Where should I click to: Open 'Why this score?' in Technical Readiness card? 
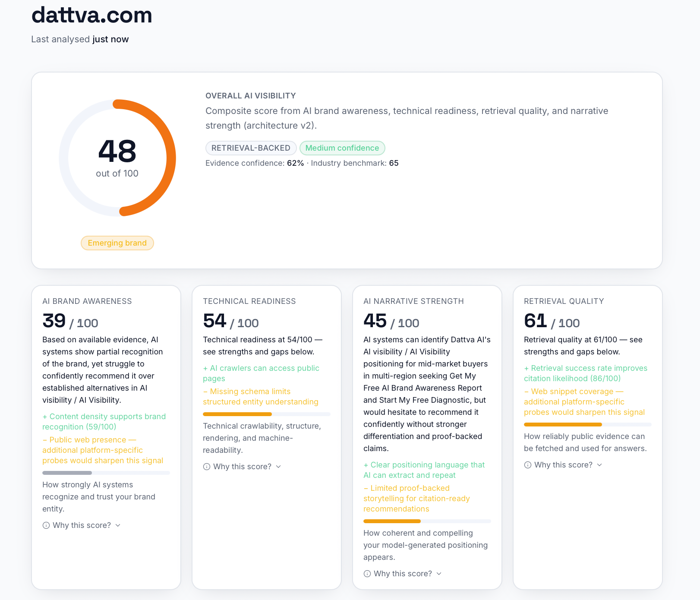pyautogui.click(x=242, y=467)
